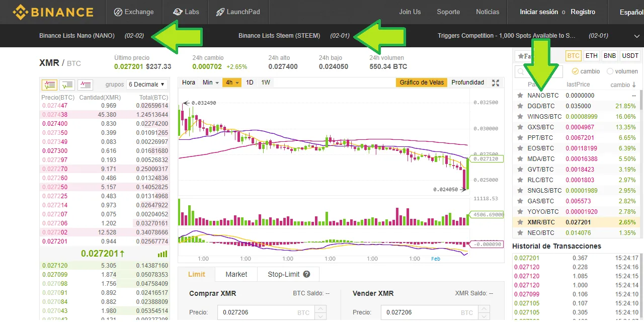Show sell orders only view
This screenshot has height=322, width=644.
click(x=86, y=85)
